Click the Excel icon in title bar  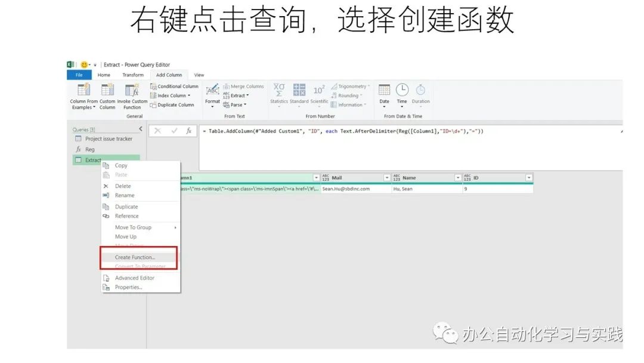pyautogui.click(x=70, y=64)
